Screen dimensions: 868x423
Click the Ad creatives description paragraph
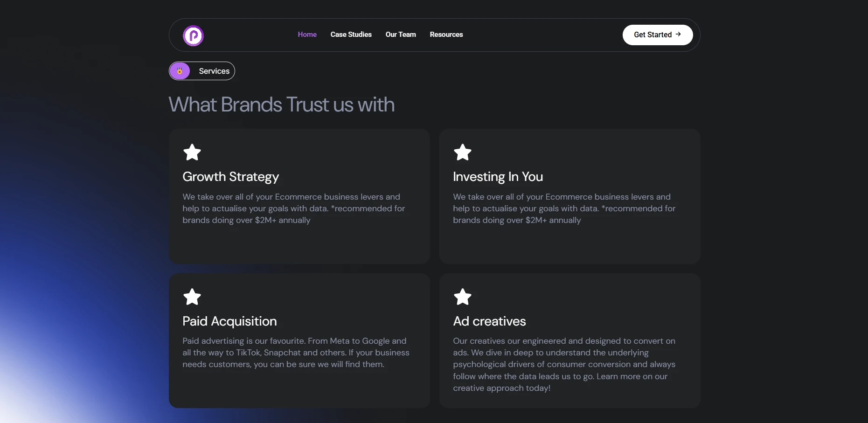point(564,364)
